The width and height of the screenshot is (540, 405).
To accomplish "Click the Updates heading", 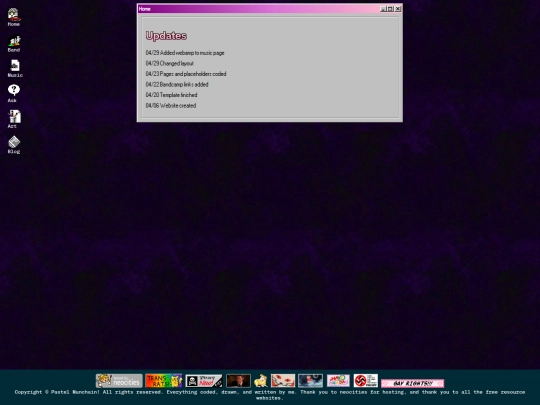I will tap(166, 35).
